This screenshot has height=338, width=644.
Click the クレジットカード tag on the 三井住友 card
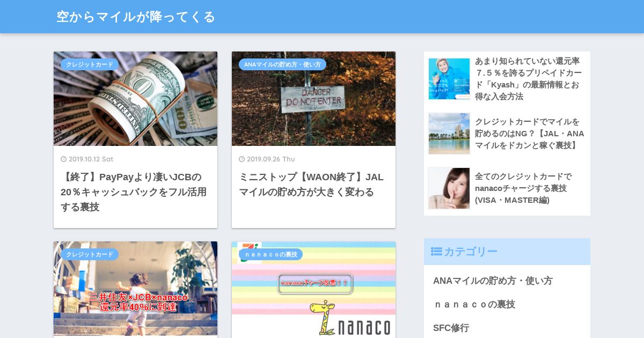click(x=90, y=254)
